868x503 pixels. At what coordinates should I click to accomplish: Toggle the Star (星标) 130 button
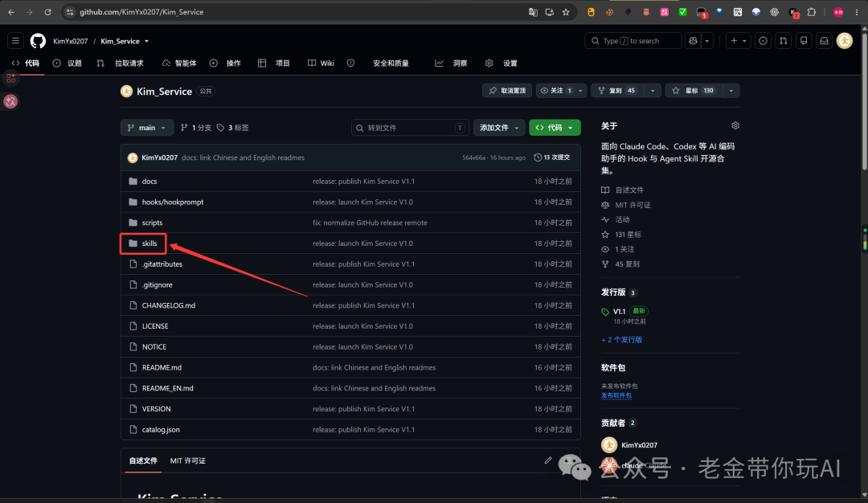click(694, 91)
